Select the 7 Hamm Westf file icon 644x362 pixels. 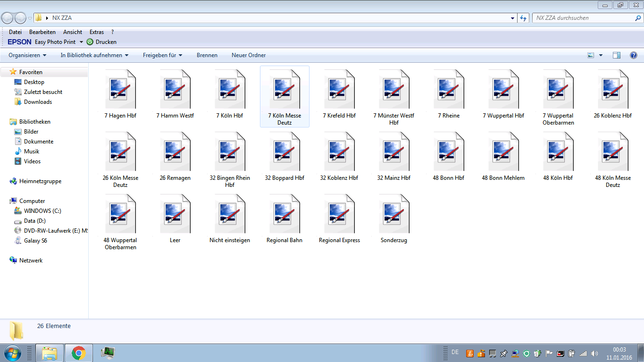point(175,89)
